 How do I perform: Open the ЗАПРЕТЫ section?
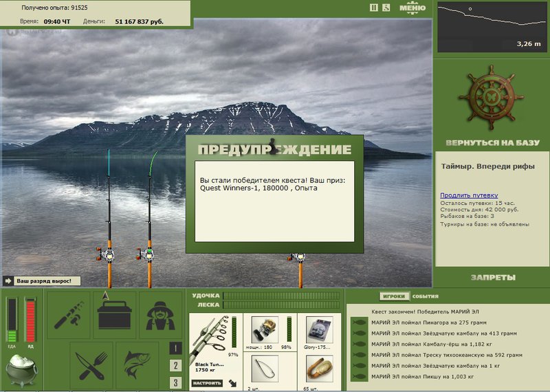pos(493,277)
